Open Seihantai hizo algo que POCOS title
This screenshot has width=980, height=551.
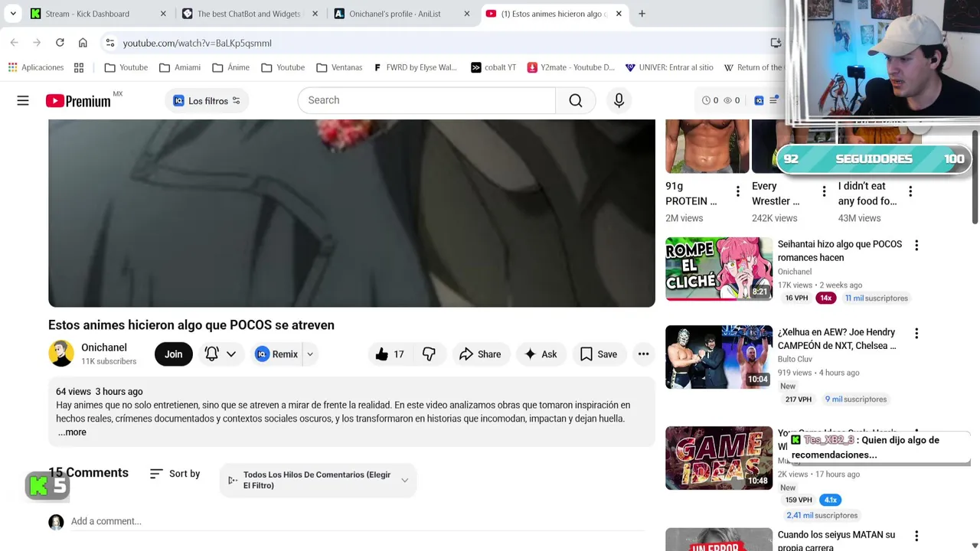click(x=840, y=251)
